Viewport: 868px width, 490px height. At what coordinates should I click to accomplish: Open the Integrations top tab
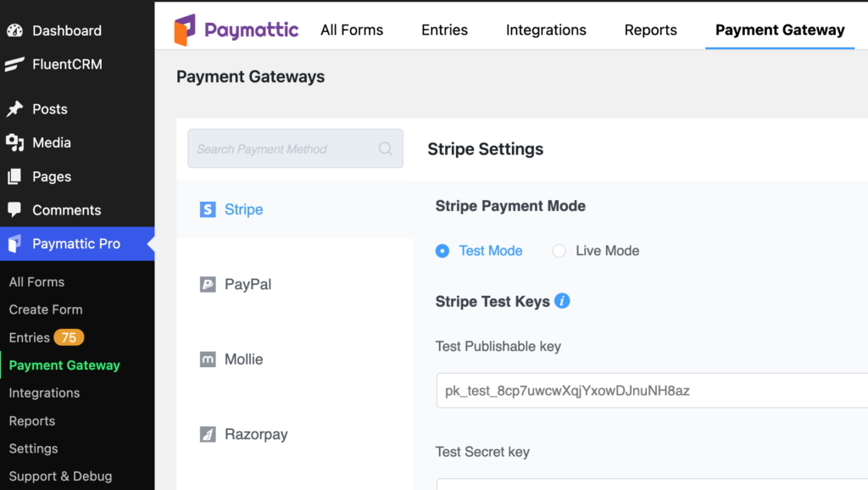546,30
